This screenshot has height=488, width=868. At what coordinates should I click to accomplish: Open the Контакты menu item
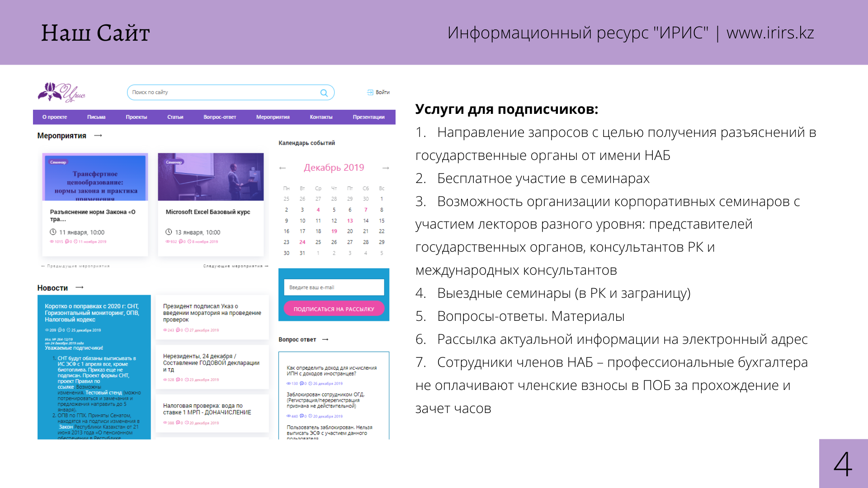(321, 117)
